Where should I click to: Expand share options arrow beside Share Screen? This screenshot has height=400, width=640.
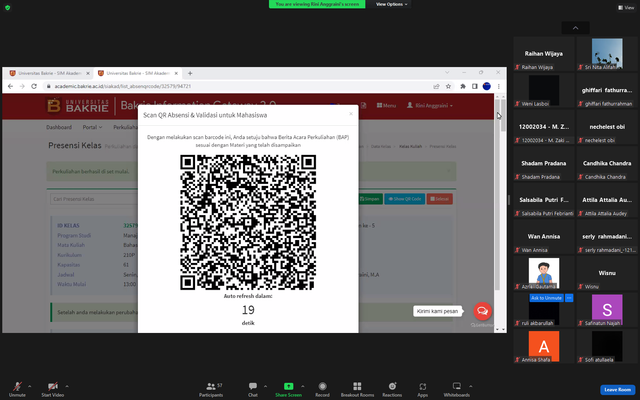[x=302, y=386]
